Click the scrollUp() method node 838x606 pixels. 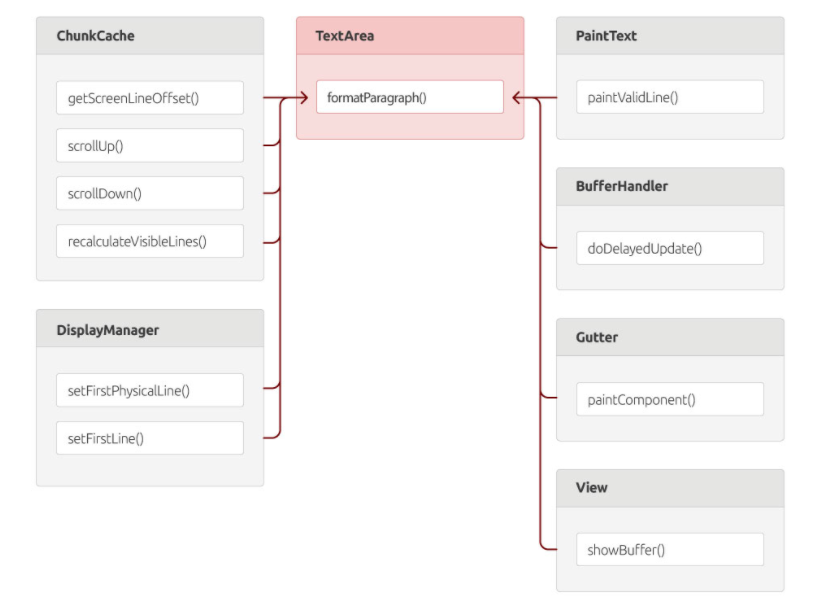point(150,146)
